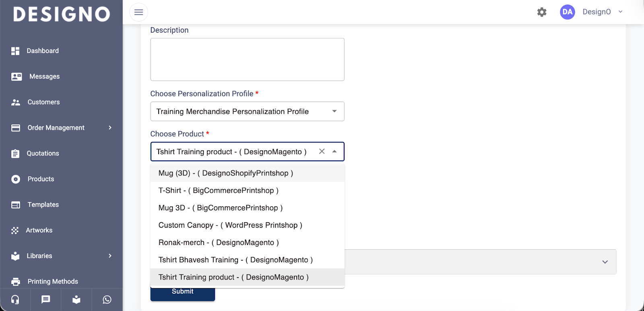Open the knowledge base book icon
This screenshot has width=644, height=311.
76,300
